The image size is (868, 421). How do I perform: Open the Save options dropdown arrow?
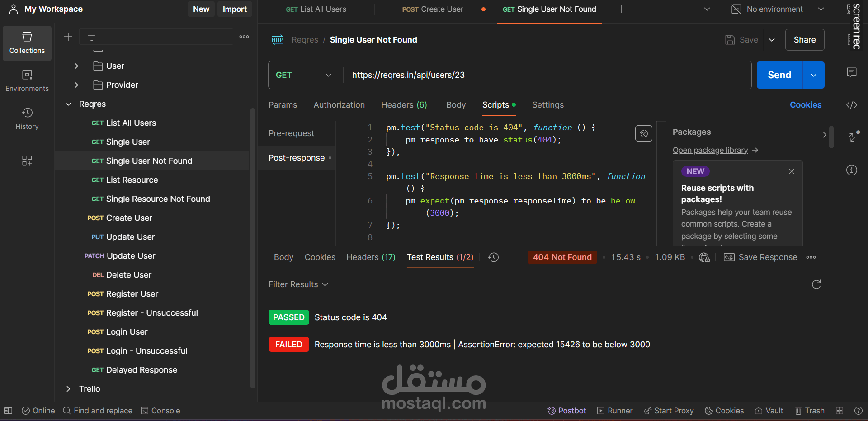click(x=772, y=40)
